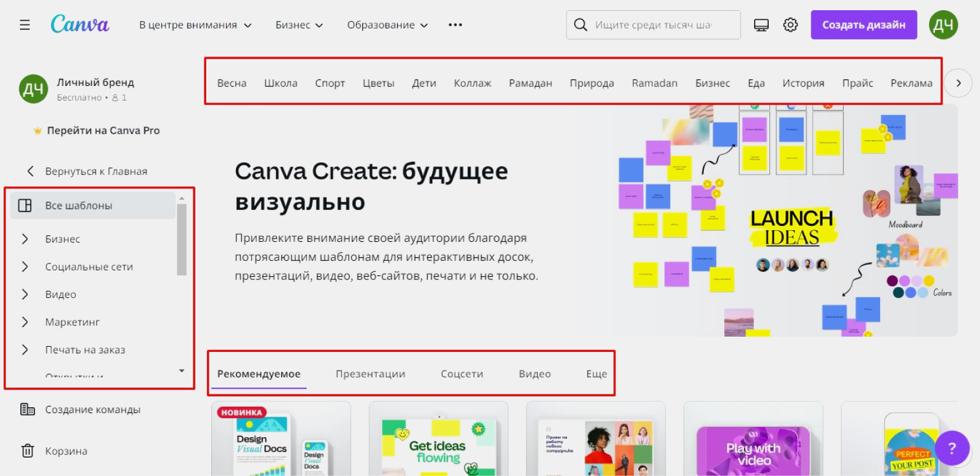Click sidebar scrollbar up arrow
The image size is (980, 476).
182,198
